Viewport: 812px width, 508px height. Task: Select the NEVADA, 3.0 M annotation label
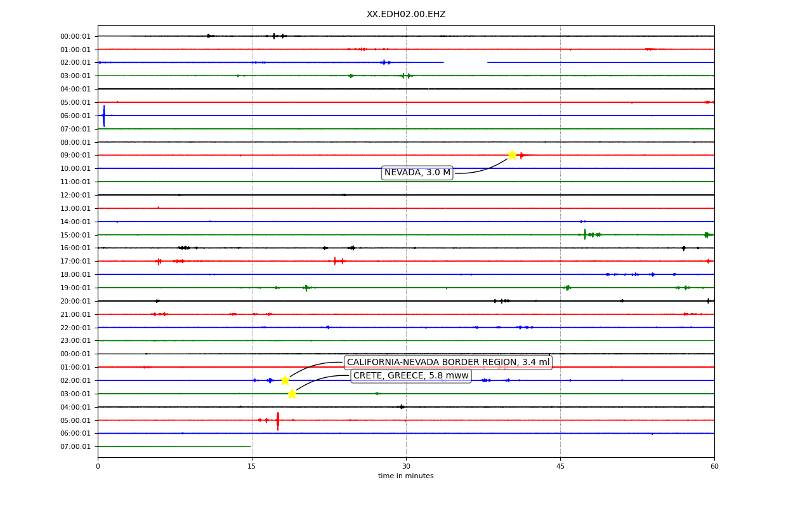pyautogui.click(x=417, y=173)
